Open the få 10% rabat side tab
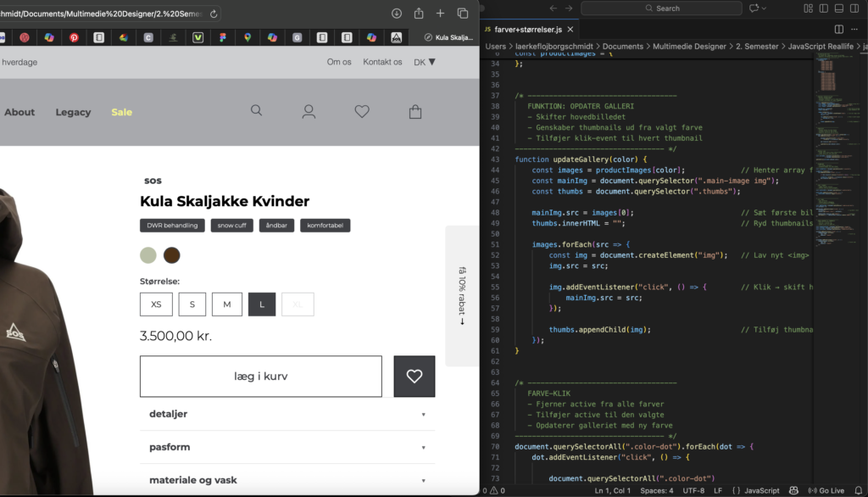 (x=462, y=296)
